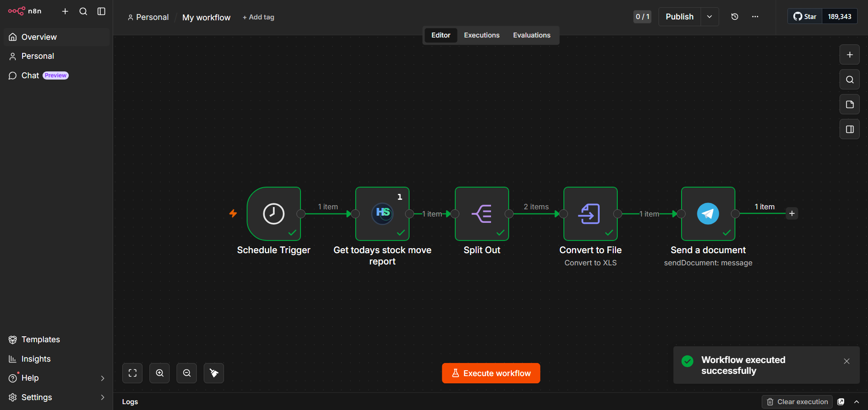The width and height of the screenshot is (868, 410).
Task: Open the Publish dropdown arrow
Action: point(710,17)
